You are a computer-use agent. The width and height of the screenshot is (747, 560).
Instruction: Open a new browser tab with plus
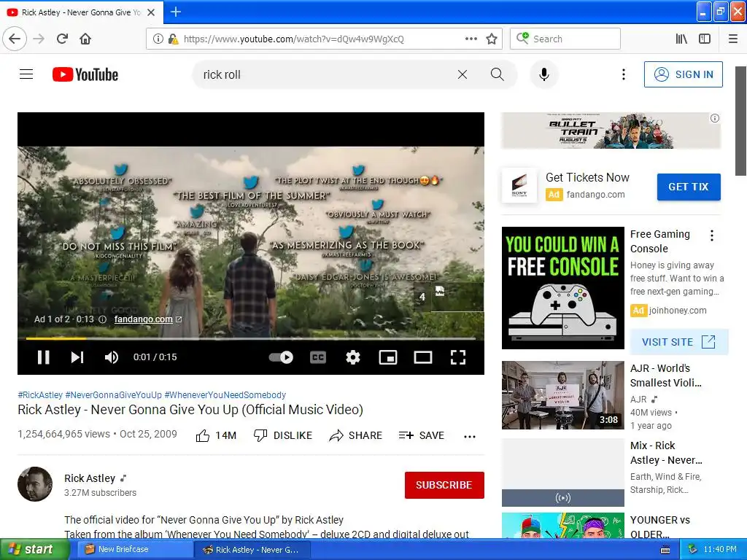pyautogui.click(x=176, y=12)
